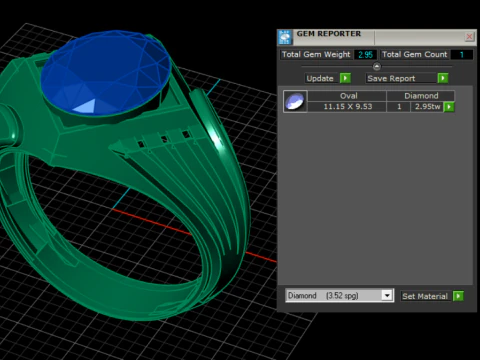Click the Total Gem Count value 1

click(x=462, y=55)
